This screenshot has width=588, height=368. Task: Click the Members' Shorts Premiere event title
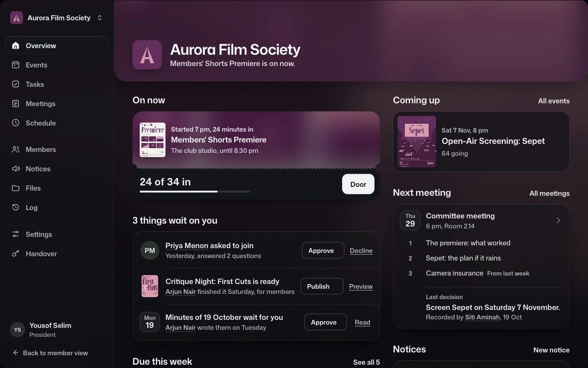219,140
